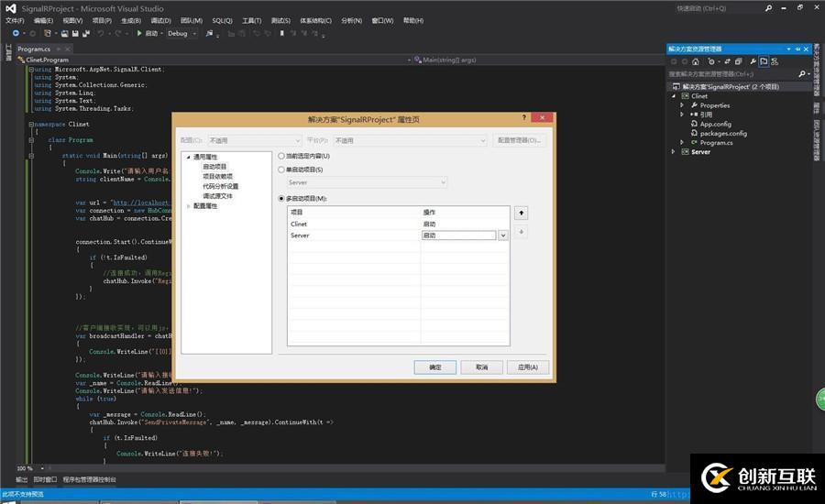825x504 pixels.
Task: Click the save all toolbar icon
Action: pos(86,33)
